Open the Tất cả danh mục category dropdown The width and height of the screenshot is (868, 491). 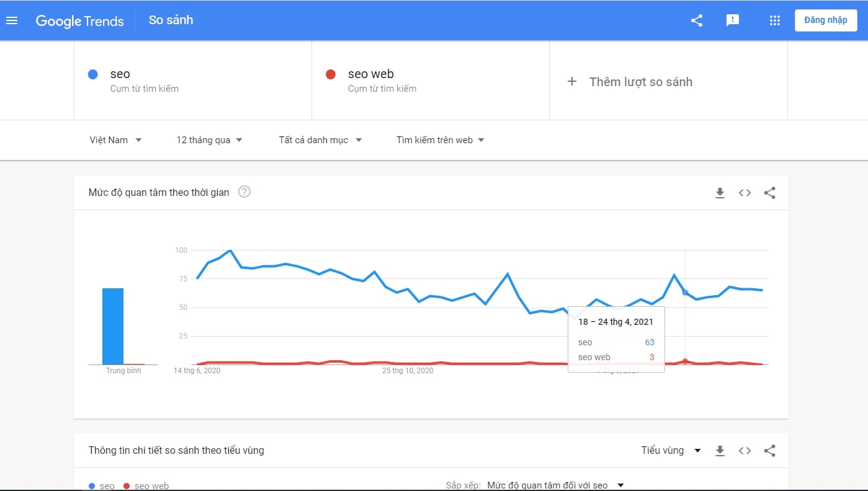320,140
